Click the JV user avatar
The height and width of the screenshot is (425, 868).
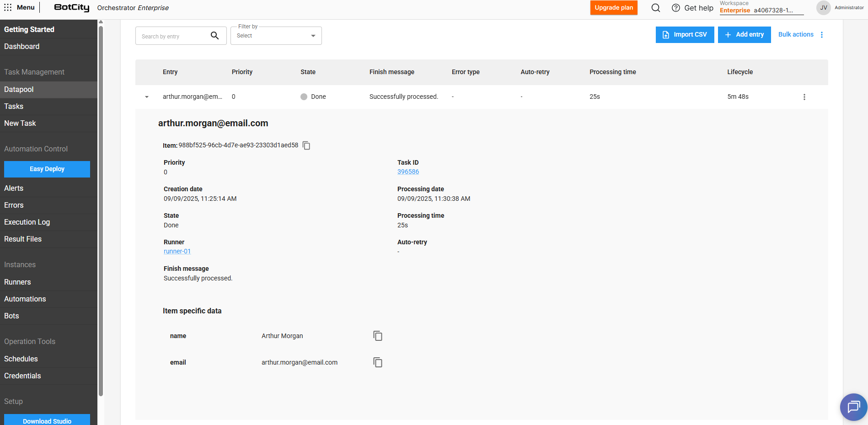(x=823, y=8)
